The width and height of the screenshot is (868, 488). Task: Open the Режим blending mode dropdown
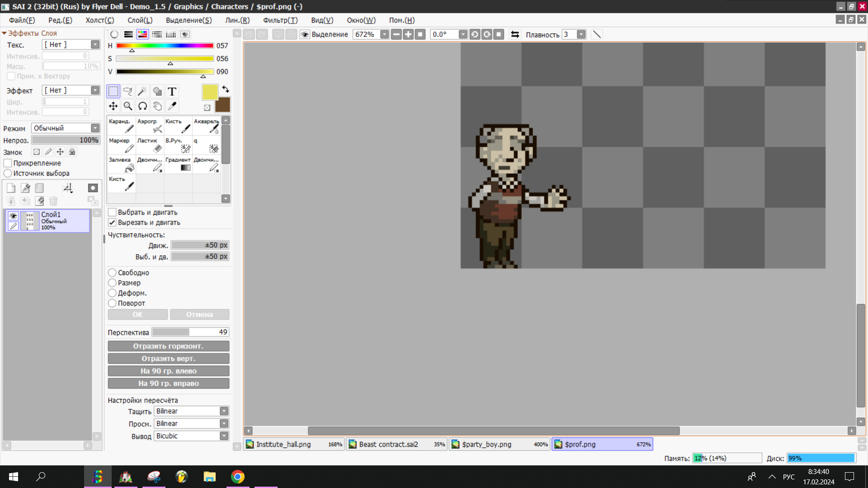pos(95,128)
